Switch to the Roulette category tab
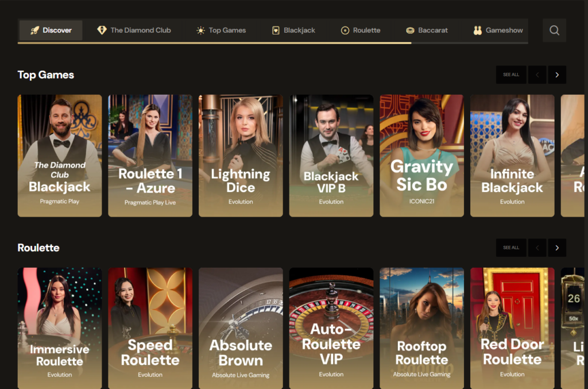The width and height of the screenshot is (588, 389). [361, 30]
